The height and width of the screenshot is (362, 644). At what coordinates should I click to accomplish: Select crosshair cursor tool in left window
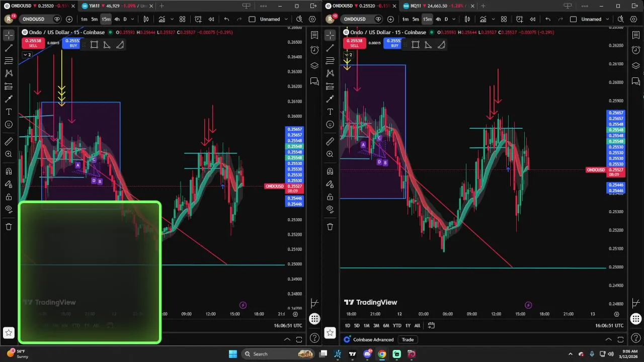tap(9, 35)
